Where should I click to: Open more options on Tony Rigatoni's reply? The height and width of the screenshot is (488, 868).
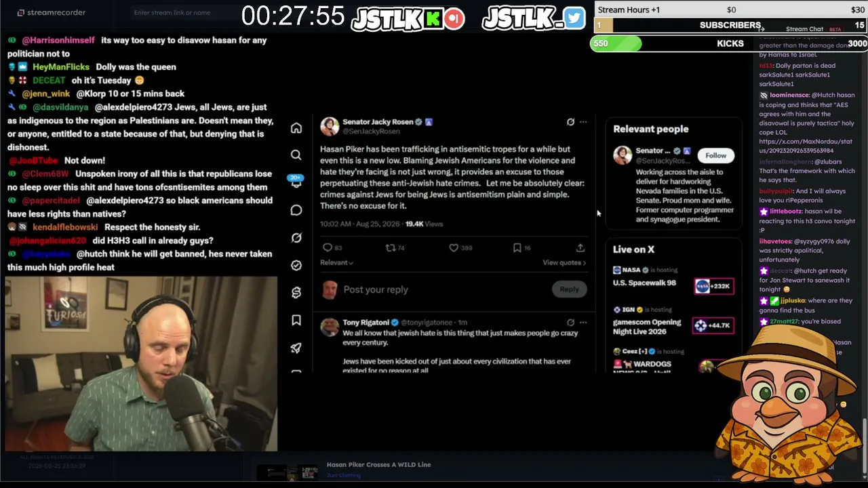tap(583, 323)
